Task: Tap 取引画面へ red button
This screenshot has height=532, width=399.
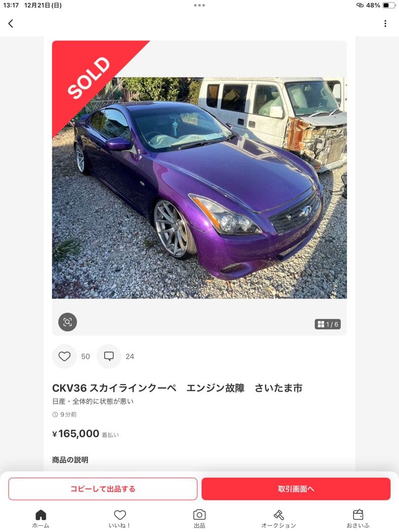Action: tap(296, 489)
